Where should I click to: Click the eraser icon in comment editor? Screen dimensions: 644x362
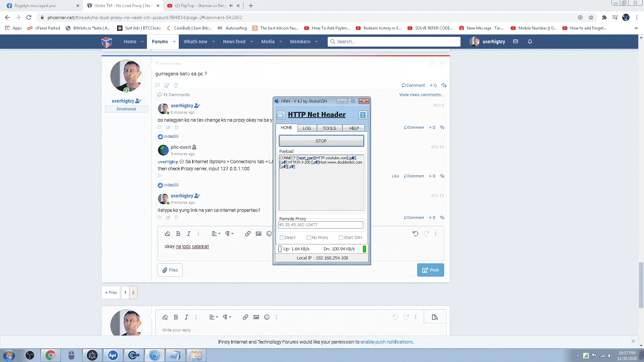(167, 234)
